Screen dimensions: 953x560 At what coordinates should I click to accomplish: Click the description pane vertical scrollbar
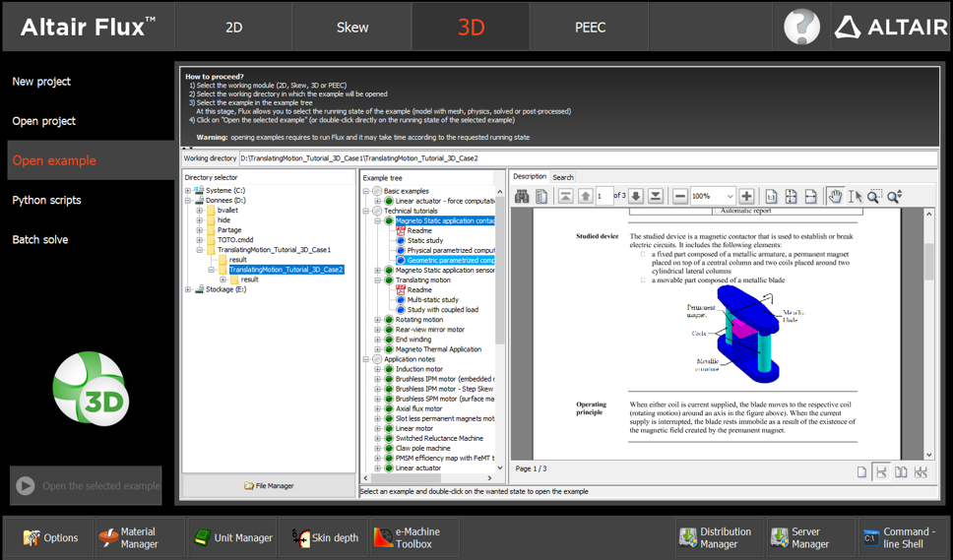[x=928, y=261]
